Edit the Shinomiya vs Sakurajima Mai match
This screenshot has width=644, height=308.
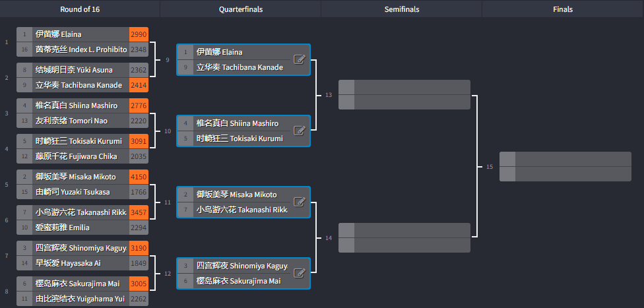(x=300, y=273)
